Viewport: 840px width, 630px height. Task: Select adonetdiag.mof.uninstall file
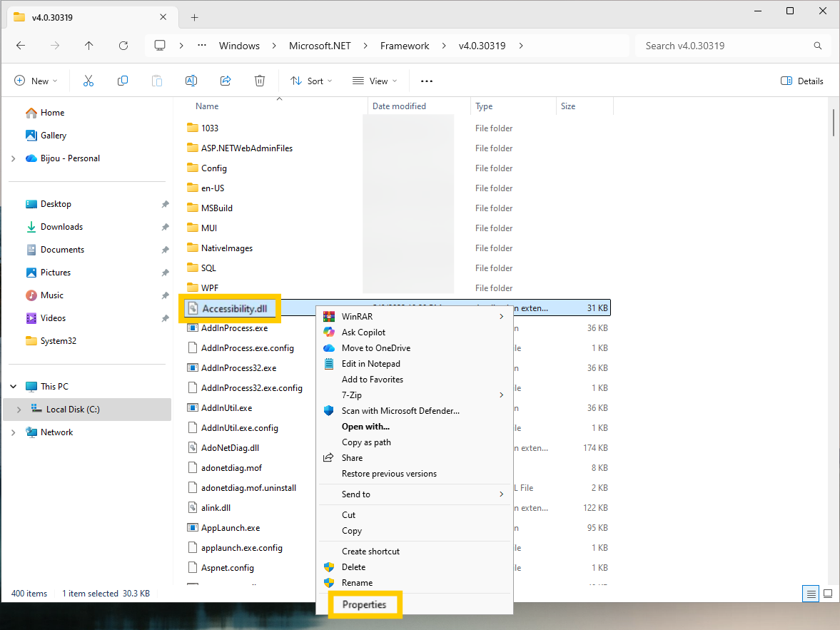[248, 487]
